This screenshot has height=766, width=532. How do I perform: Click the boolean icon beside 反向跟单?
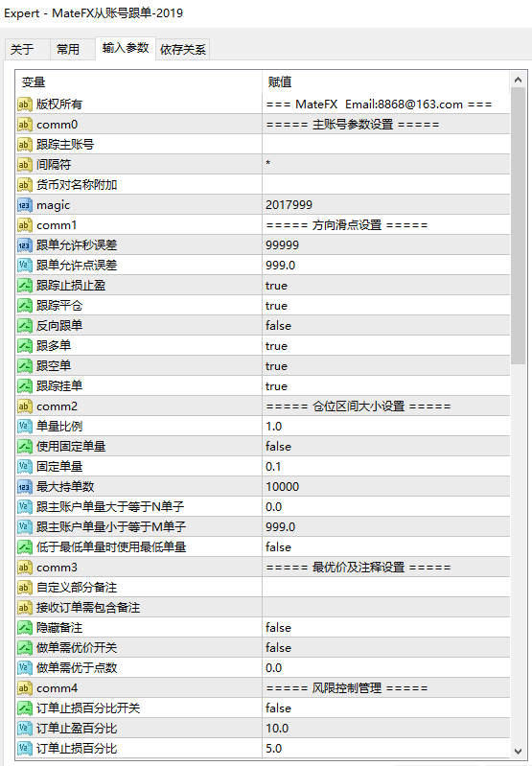point(24,325)
